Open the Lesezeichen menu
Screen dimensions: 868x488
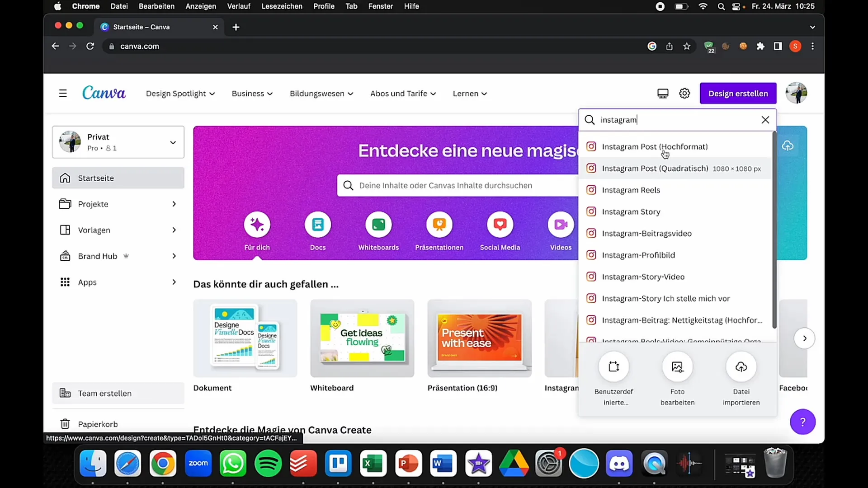click(282, 6)
